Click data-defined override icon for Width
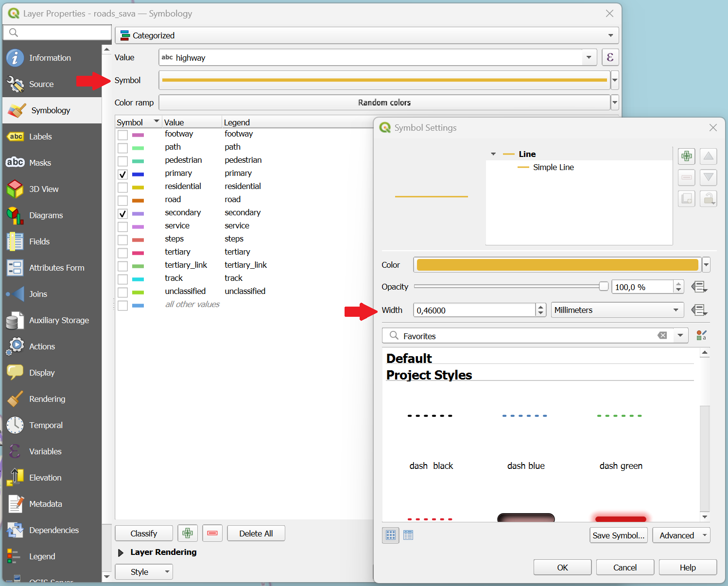The width and height of the screenshot is (728, 586). point(699,310)
